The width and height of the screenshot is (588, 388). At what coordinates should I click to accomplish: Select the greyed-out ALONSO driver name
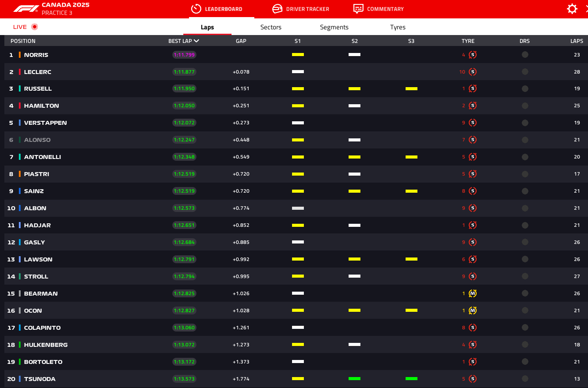tap(37, 140)
